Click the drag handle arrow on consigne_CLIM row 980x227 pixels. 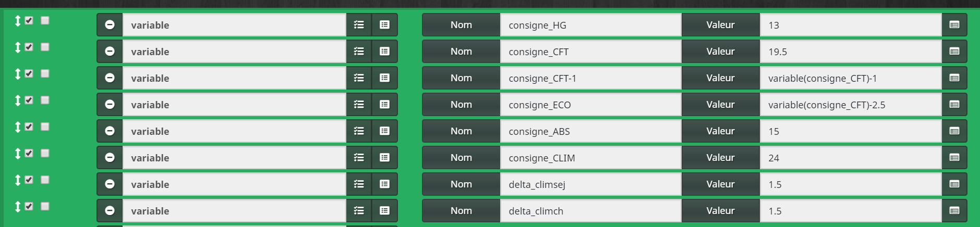pyautogui.click(x=18, y=153)
